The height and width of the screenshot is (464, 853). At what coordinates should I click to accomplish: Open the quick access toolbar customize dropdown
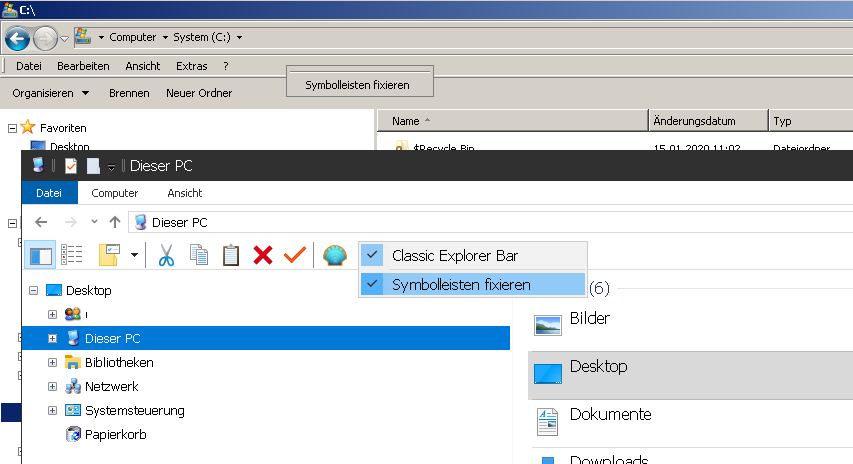(111, 167)
